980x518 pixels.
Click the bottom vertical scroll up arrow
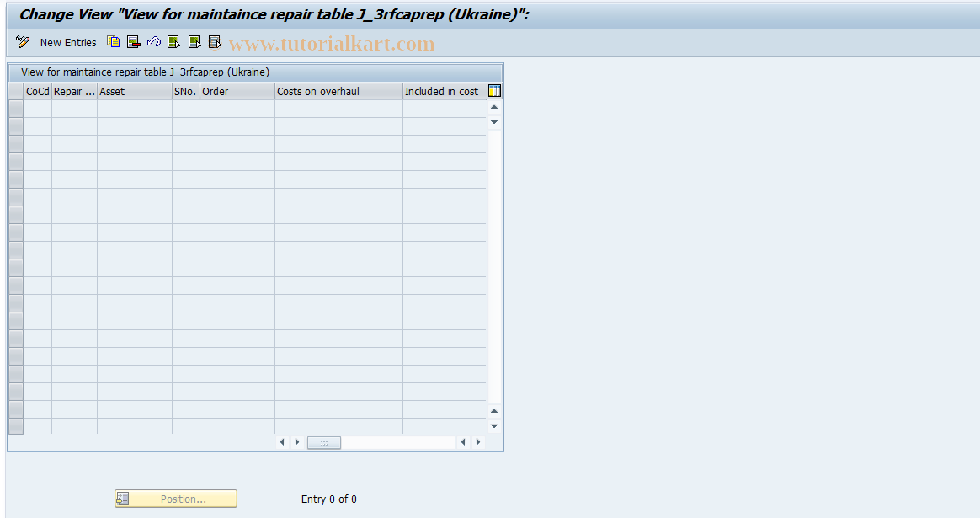coord(494,411)
